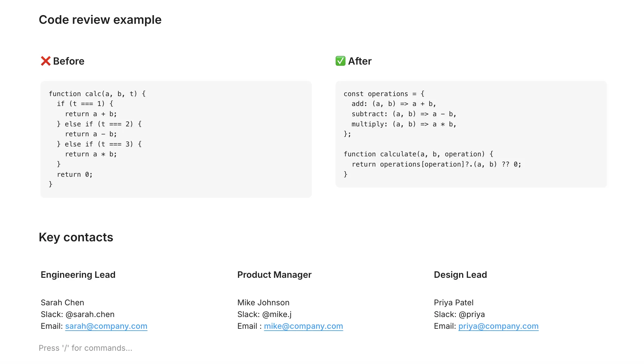Click the 'Design Lead' column heading
Image resolution: width=644 pixels, height=364 pixels.
[x=460, y=275]
